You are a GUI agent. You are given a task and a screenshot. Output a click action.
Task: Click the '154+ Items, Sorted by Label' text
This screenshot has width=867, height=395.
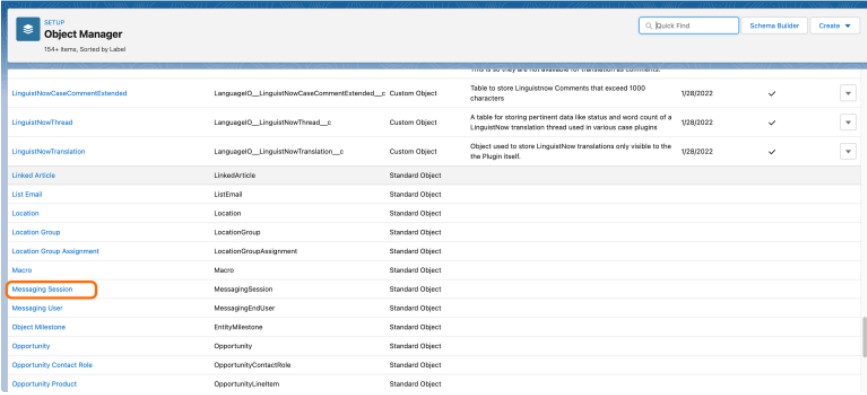coord(85,49)
